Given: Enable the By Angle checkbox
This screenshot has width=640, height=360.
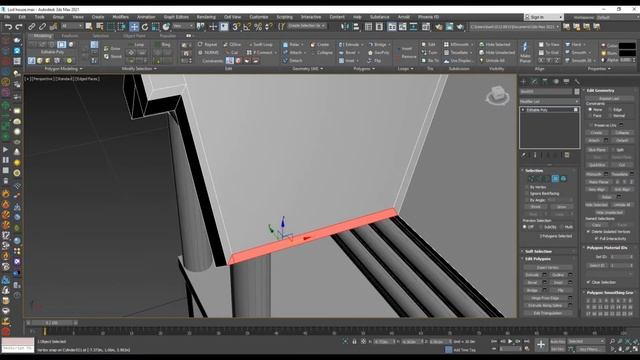Looking at the screenshot, I should pos(527,200).
